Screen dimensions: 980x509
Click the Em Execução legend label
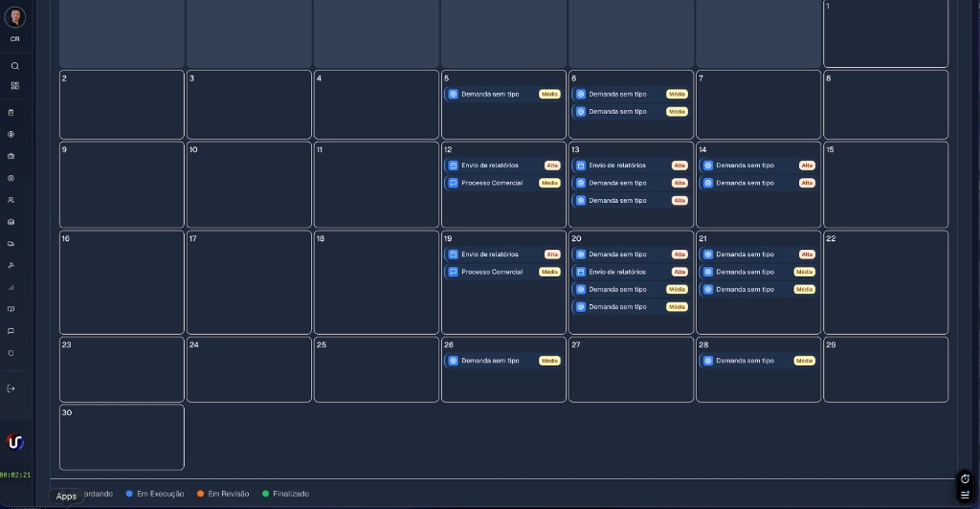pos(161,494)
